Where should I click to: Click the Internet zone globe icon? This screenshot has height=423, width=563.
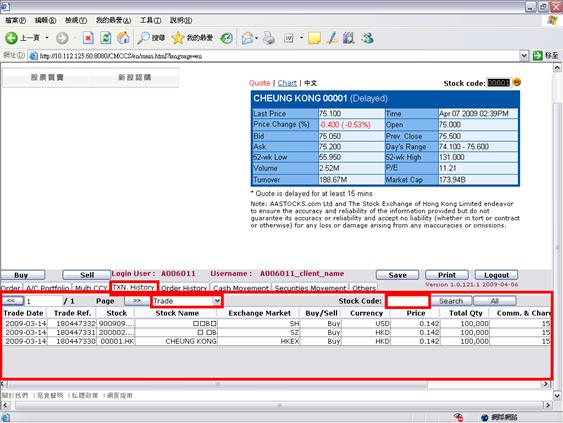(485, 417)
